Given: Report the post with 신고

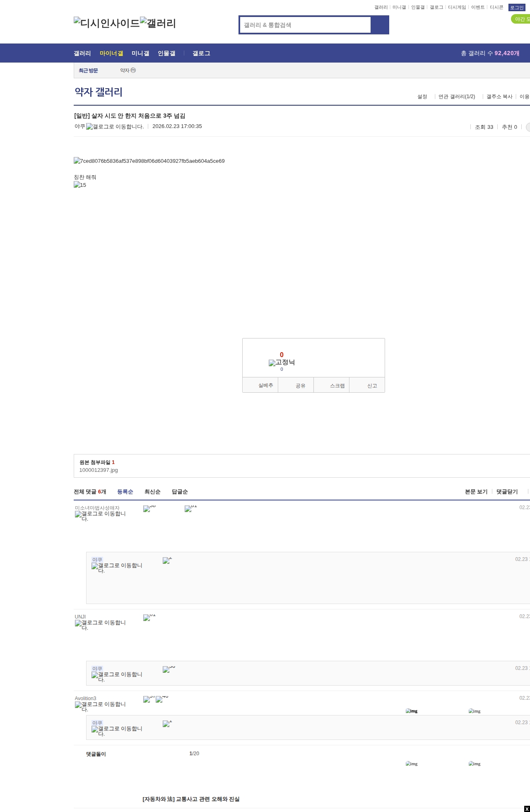Looking at the screenshot, I should coord(367,385).
